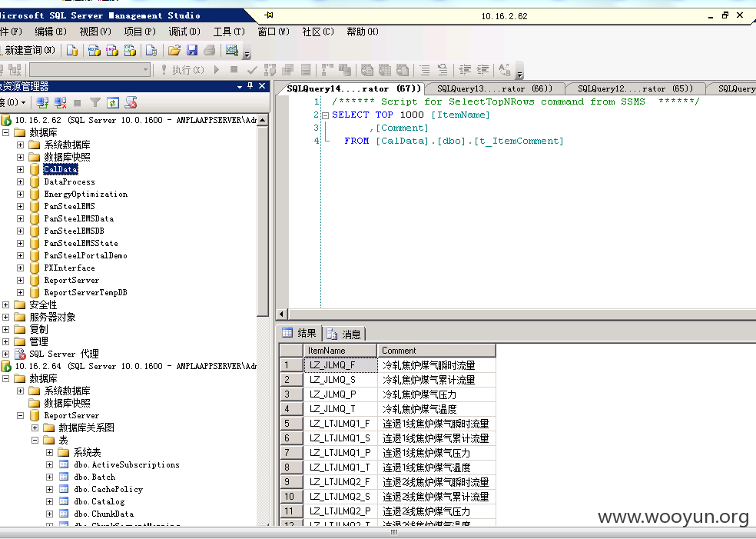Select row header 5 in results grid
The height and width of the screenshot is (539, 756).
tap(291, 424)
